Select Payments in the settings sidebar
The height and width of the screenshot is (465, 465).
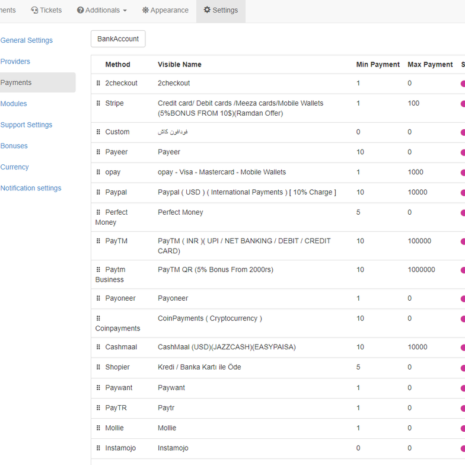pos(37,82)
